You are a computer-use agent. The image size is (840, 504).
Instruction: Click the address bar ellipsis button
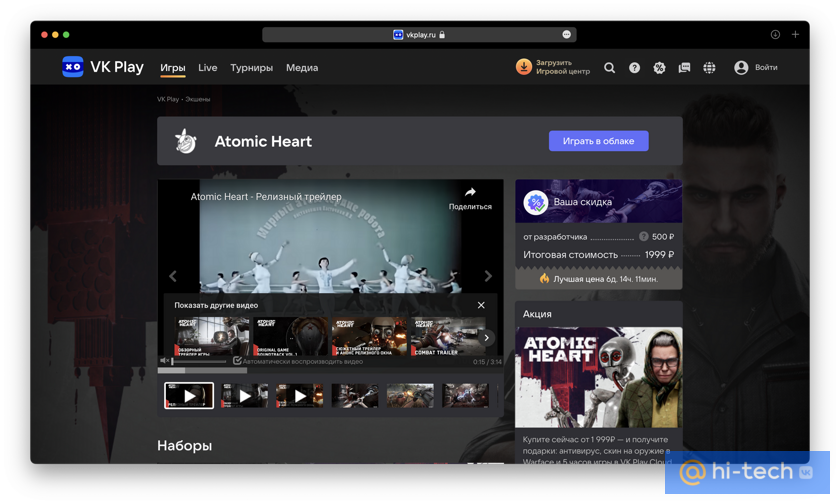click(566, 34)
